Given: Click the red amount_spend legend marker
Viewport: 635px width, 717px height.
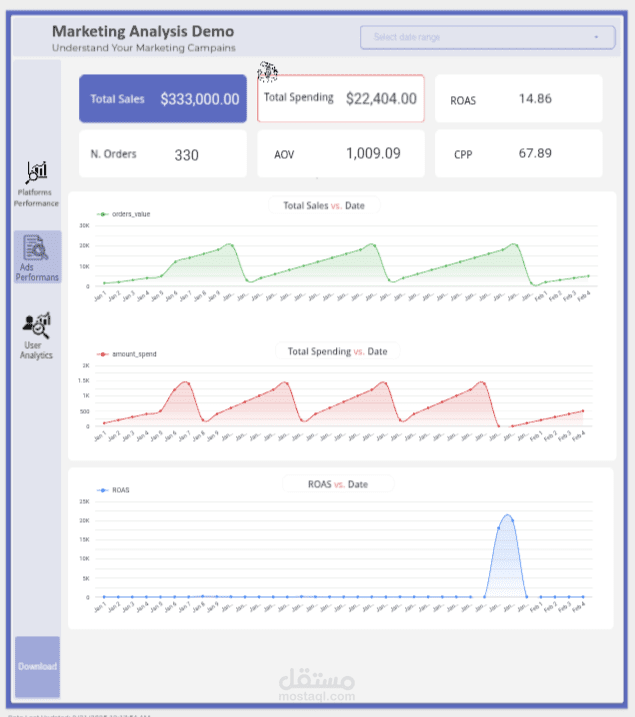Looking at the screenshot, I should click(x=102, y=354).
